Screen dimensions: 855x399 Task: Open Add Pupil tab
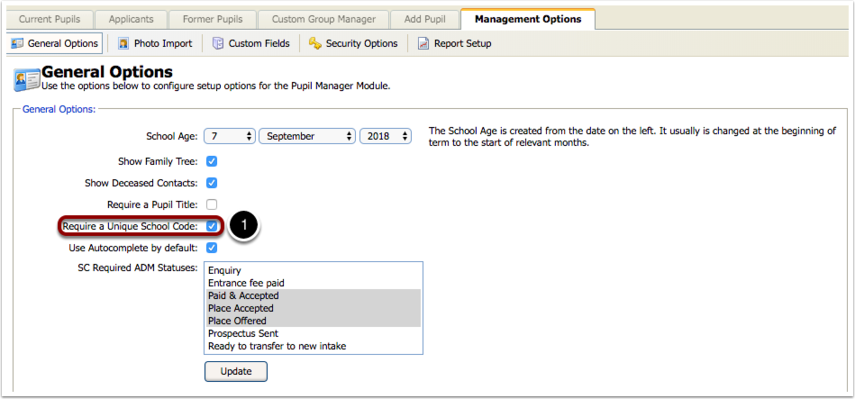[x=425, y=19]
